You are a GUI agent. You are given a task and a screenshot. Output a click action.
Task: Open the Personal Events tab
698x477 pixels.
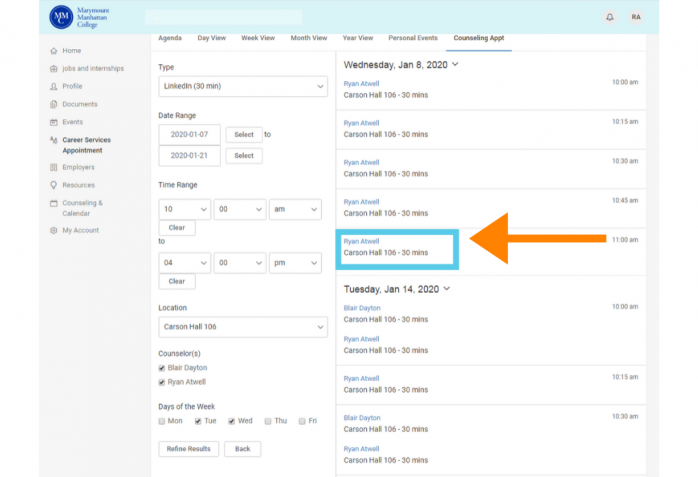[x=412, y=38]
